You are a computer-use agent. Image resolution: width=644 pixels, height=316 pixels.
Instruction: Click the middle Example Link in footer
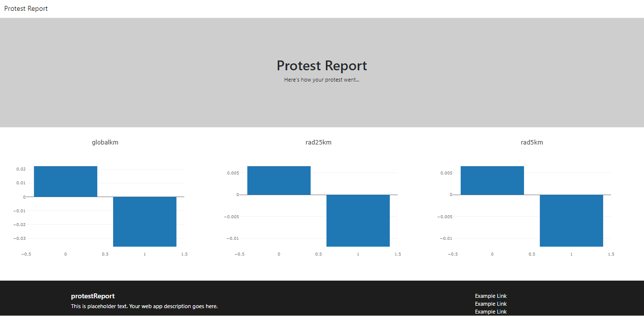click(x=491, y=304)
